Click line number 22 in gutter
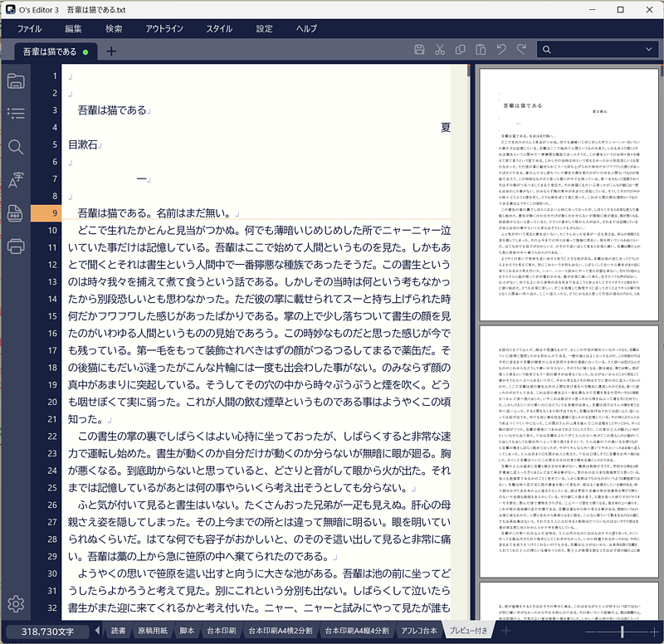Viewport: 664px width, 644px height. click(52, 436)
